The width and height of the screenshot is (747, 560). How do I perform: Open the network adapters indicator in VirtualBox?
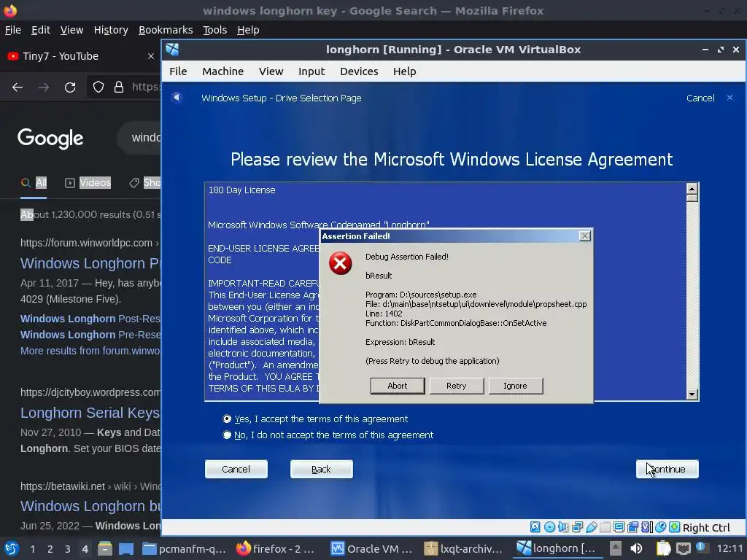click(578, 527)
